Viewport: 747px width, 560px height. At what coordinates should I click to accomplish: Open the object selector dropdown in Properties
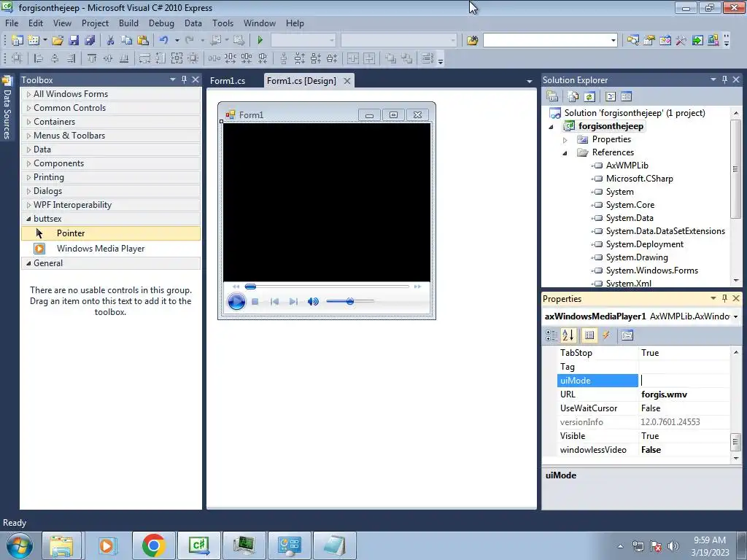tap(735, 316)
